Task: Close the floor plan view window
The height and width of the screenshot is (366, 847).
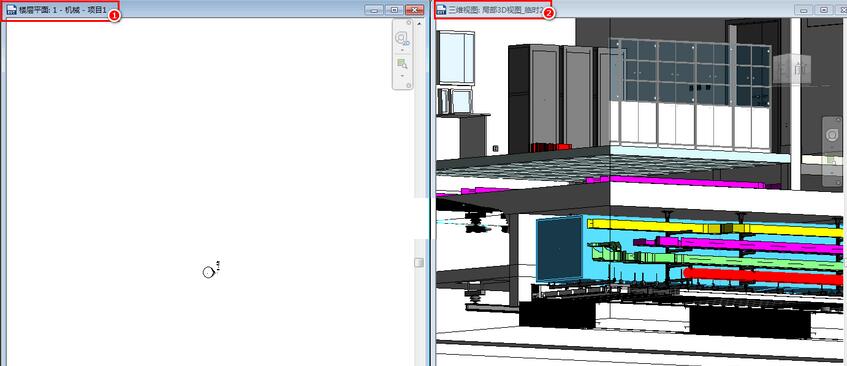Action: [x=415, y=10]
